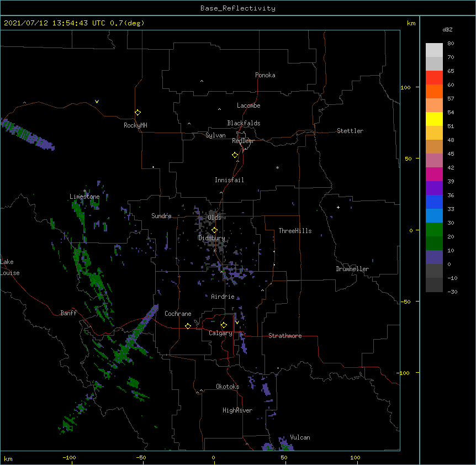Click the purple echo streak west of RockyMH
Viewport: 476px width, 465px height.
[x=27, y=134]
